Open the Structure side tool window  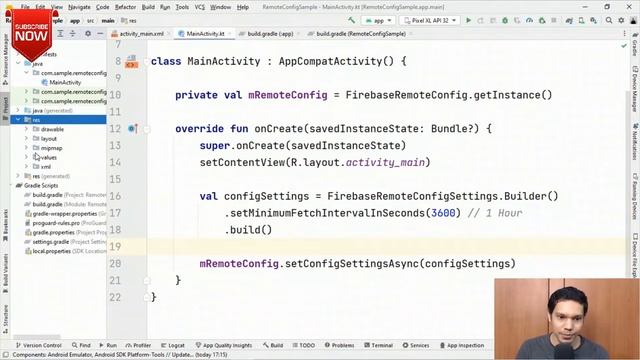point(5,319)
